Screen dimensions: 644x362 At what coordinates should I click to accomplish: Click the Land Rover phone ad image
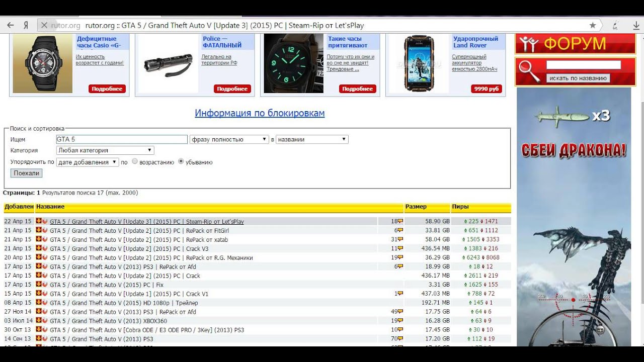(x=419, y=64)
